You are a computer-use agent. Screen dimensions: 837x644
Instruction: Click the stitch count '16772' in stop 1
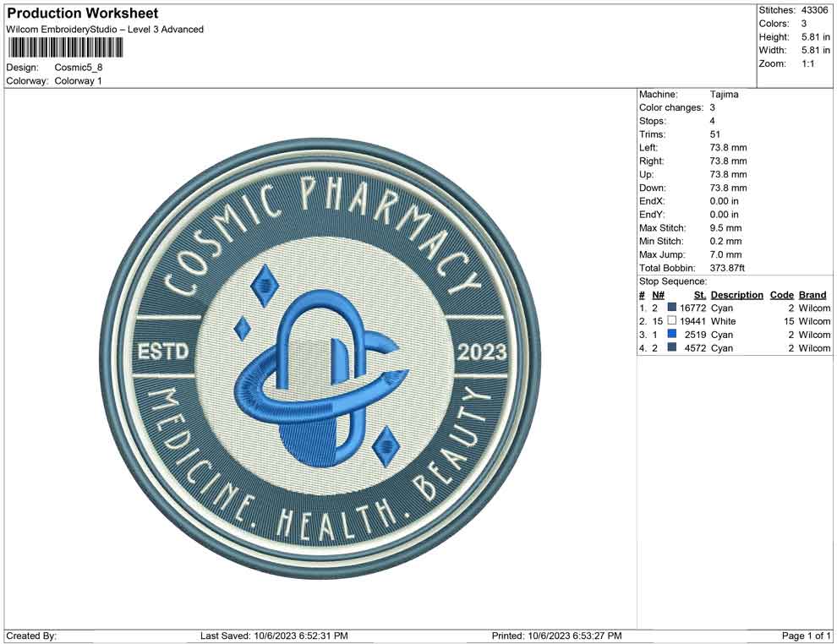point(692,308)
